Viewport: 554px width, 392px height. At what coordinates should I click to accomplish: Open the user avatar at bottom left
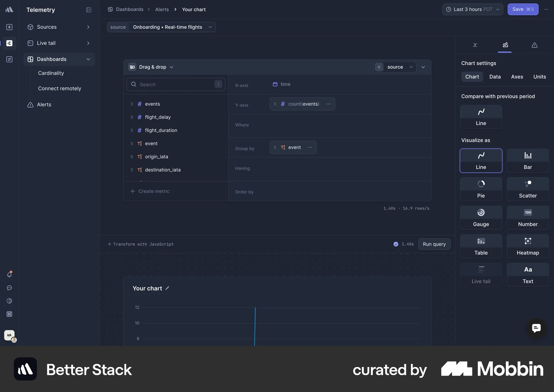coord(10,336)
